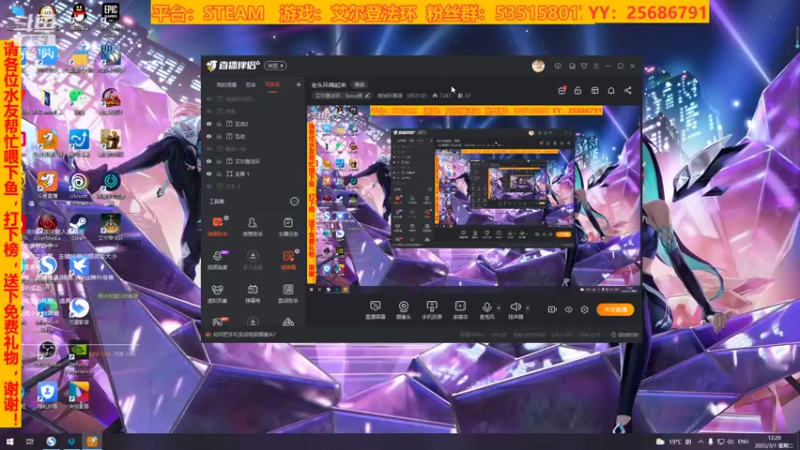Select the 艾尔登法环 layer row
Screen dimensions: 800x450
(254, 161)
